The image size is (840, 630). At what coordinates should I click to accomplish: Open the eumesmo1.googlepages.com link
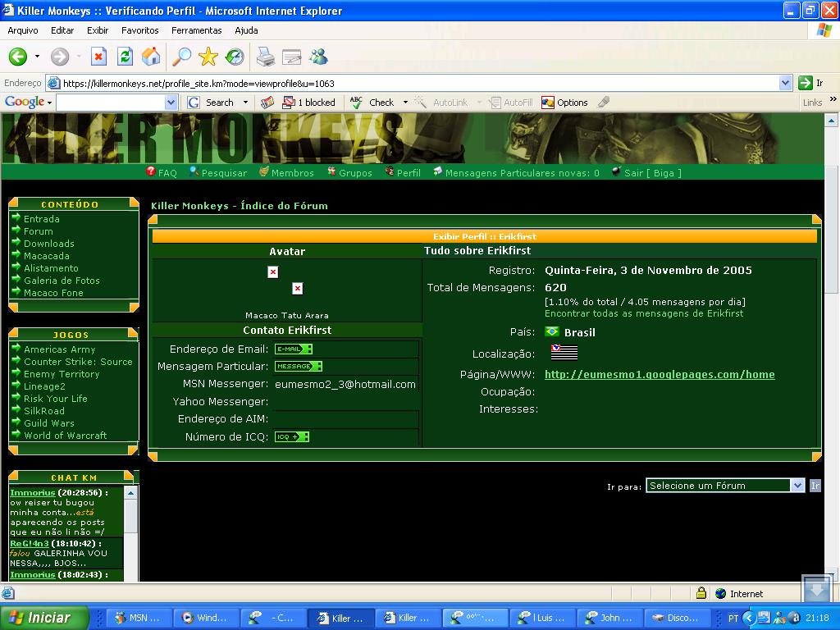(x=660, y=374)
